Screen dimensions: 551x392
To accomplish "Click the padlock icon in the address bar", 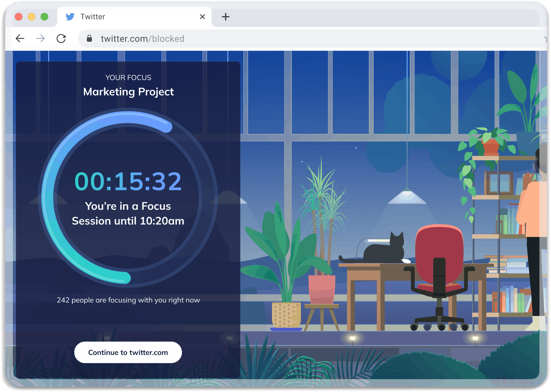I will point(89,39).
